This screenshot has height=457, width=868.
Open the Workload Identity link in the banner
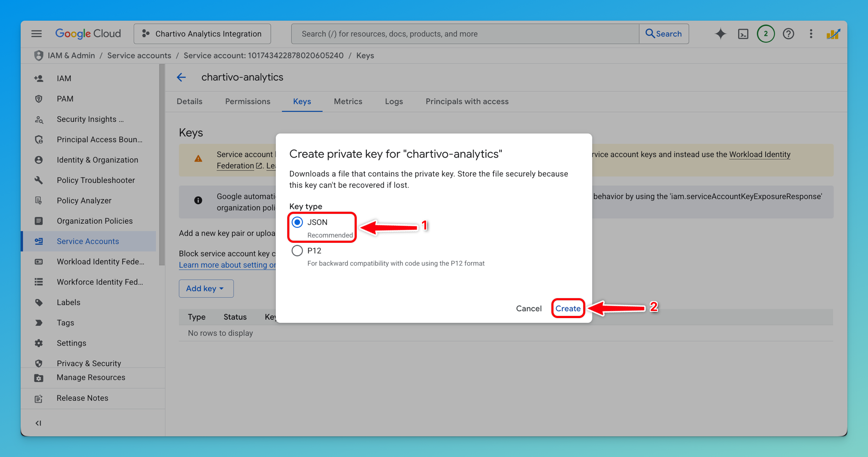(760, 154)
